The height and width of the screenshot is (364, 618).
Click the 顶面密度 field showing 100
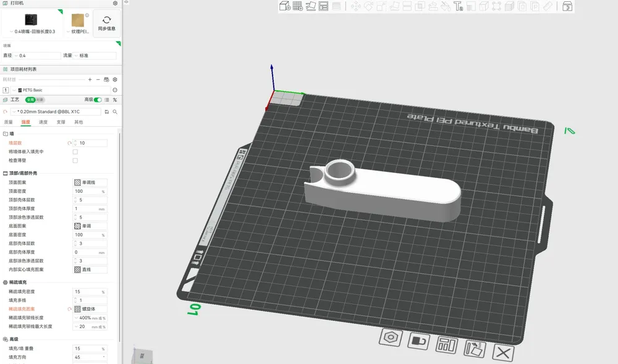pyautogui.click(x=90, y=192)
